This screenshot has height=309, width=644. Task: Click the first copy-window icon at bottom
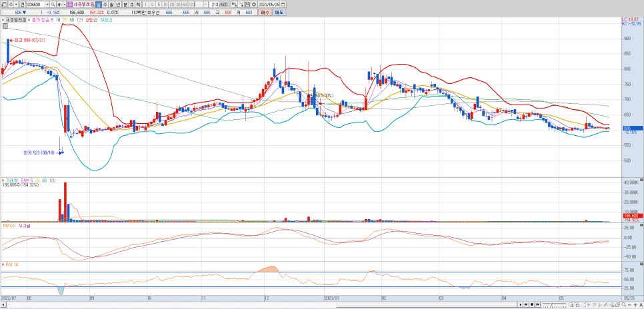click(571, 304)
